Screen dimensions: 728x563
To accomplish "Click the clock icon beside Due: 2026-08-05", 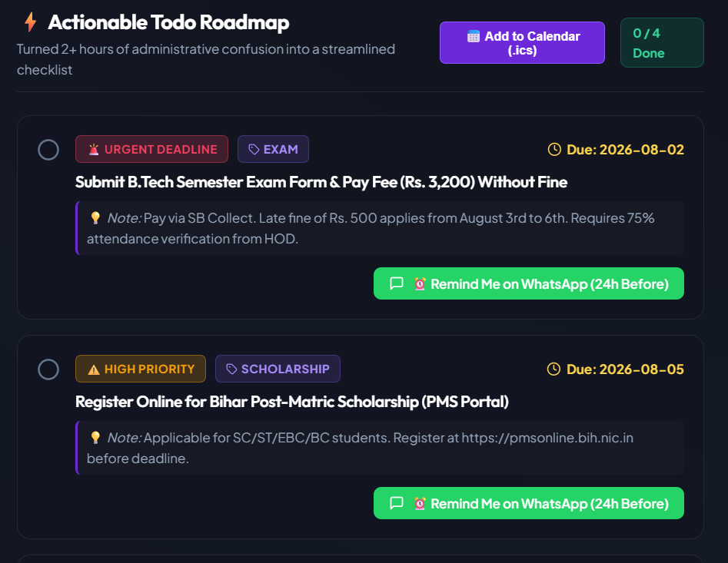I will click(554, 369).
